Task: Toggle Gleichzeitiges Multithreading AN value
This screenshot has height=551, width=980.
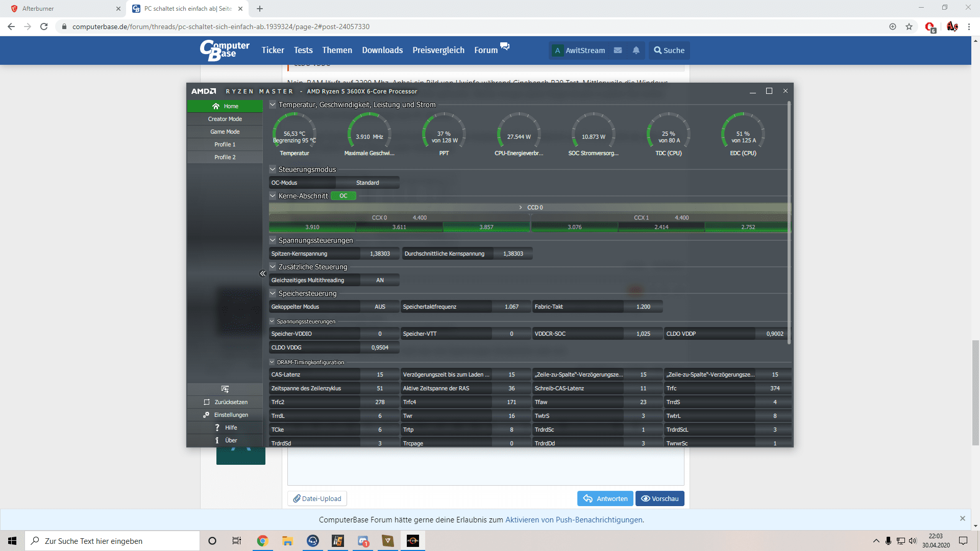Action: pyautogui.click(x=380, y=280)
